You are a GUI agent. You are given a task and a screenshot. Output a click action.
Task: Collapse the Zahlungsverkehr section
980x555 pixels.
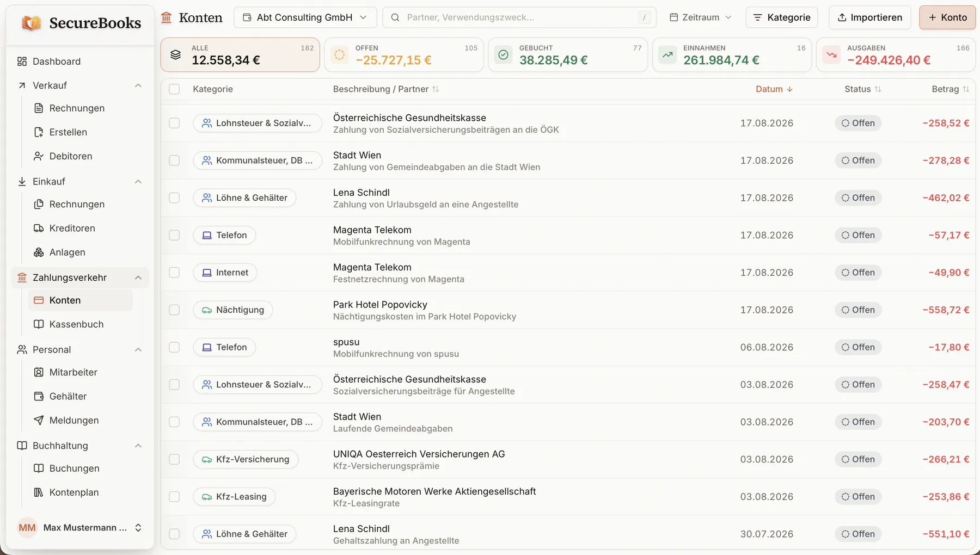[138, 277]
